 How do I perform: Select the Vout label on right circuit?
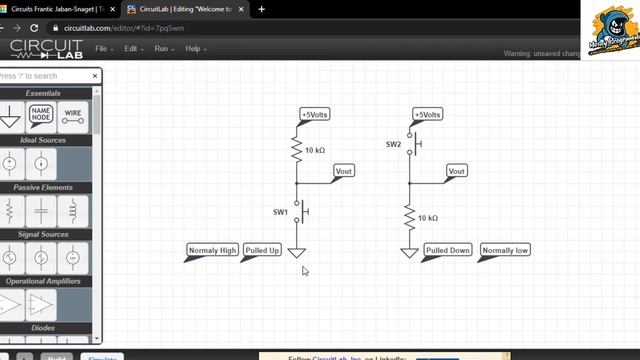pyautogui.click(x=456, y=171)
